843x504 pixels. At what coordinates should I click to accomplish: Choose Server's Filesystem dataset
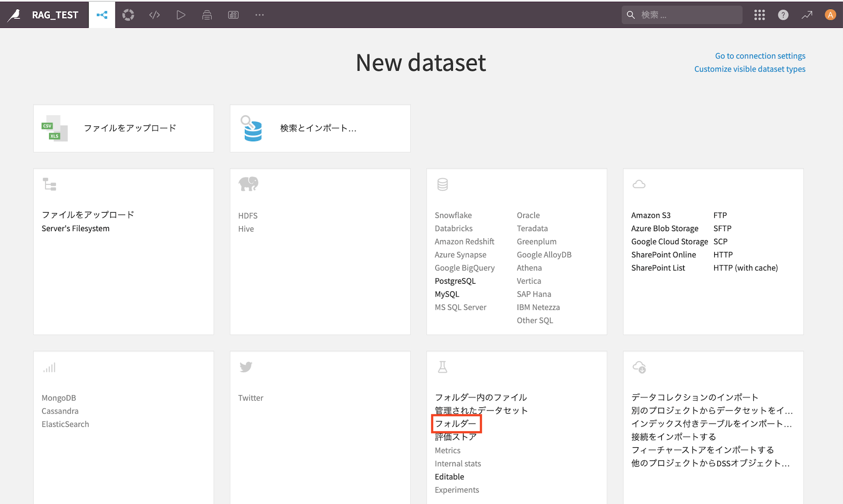(75, 228)
